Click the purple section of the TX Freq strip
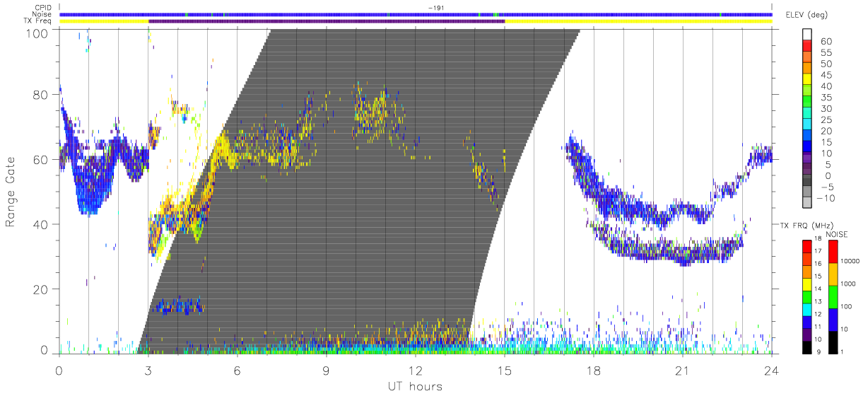Image resolution: width=868 pixels, height=401 pixels. [x=327, y=21]
